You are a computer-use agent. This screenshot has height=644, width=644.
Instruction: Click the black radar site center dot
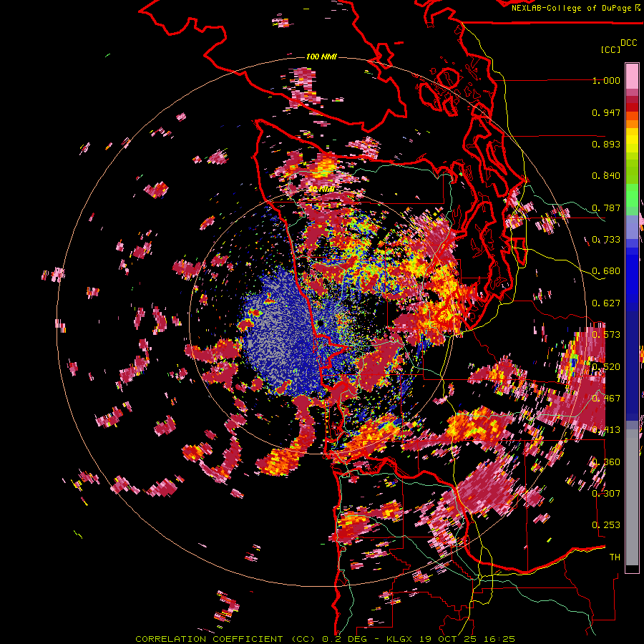(320, 323)
